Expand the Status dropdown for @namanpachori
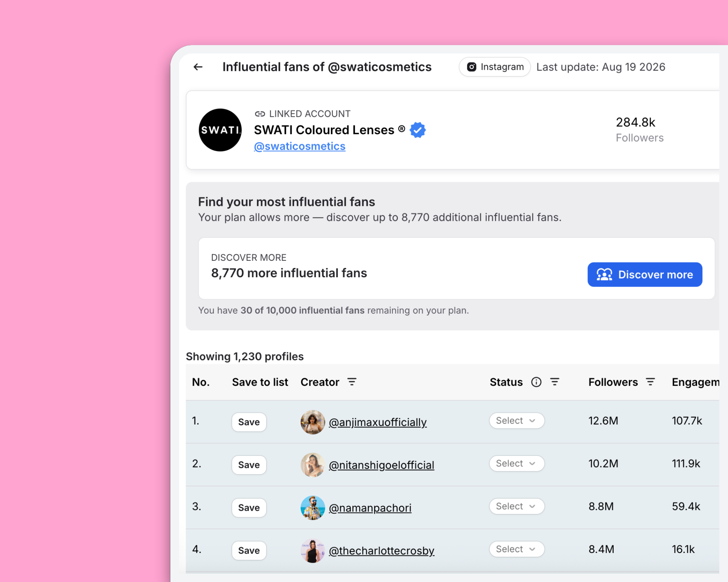728x582 pixels. click(517, 506)
